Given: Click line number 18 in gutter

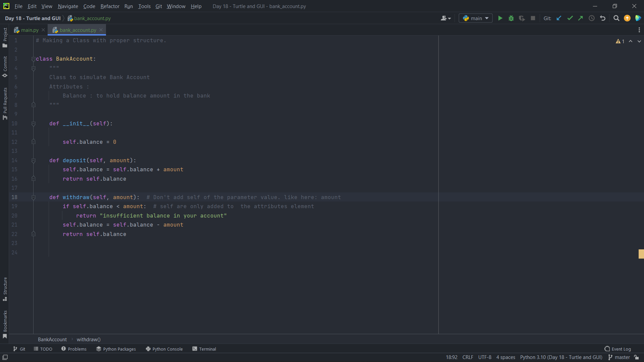Looking at the screenshot, I should click(x=14, y=197).
